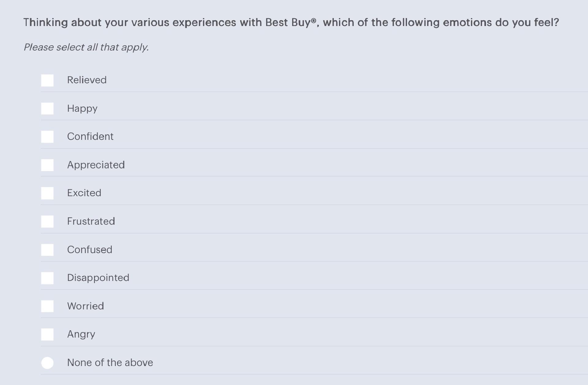Select the Confident checkbox
This screenshot has height=385, width=588.
47,137
